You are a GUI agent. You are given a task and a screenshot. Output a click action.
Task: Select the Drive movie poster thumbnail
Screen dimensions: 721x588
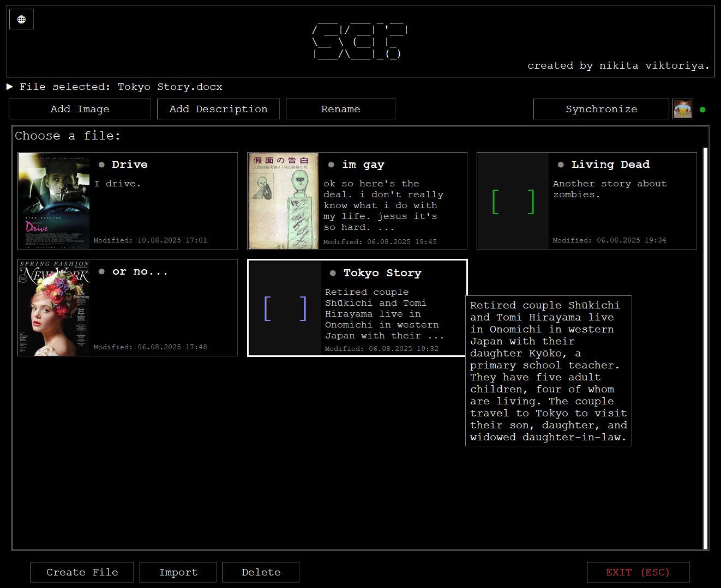(x=54, y=201)
